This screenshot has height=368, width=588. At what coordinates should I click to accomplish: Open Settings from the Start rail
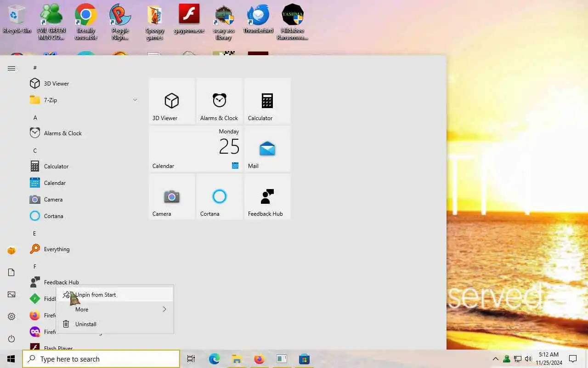tap(11, 316)
